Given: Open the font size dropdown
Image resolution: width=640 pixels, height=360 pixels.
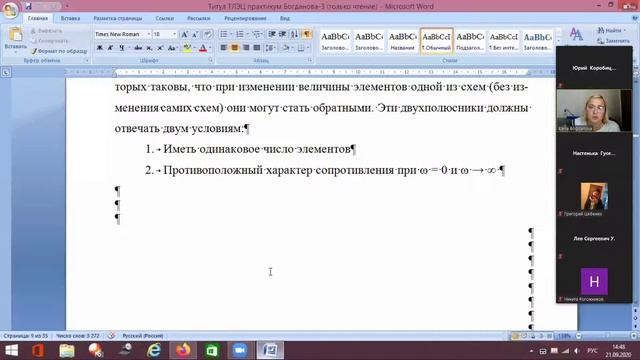Looking at the screenshot, I should 174,34.
